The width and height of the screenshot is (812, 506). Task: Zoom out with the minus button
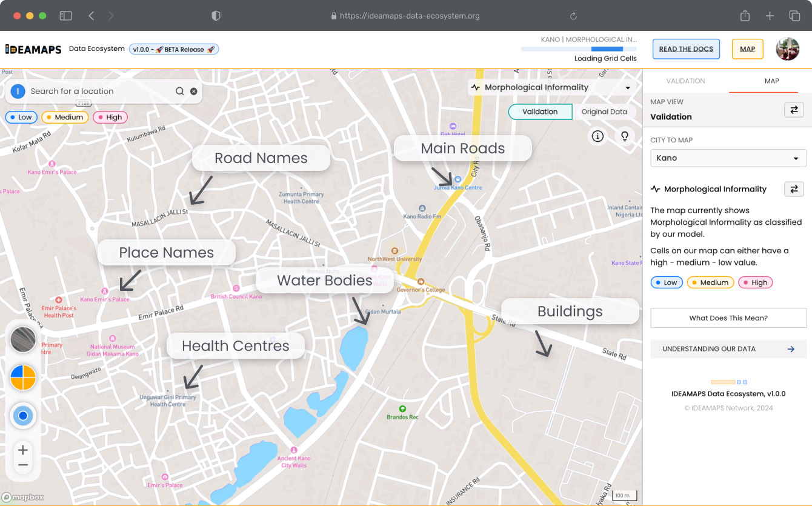point(23,465)
